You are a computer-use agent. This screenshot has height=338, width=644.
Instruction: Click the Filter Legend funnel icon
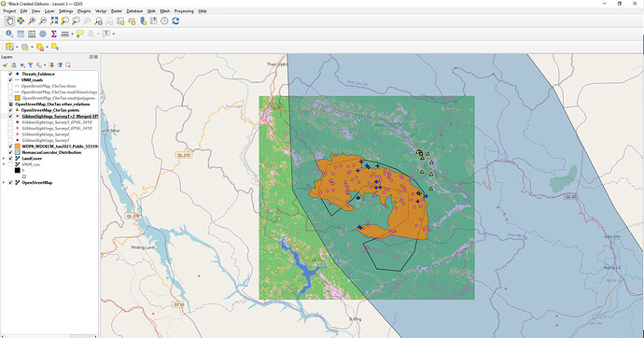click(x=31, y=64)
